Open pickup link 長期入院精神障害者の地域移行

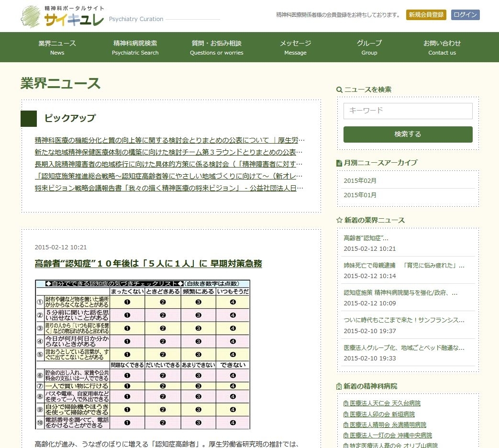[x=169, y=164]
